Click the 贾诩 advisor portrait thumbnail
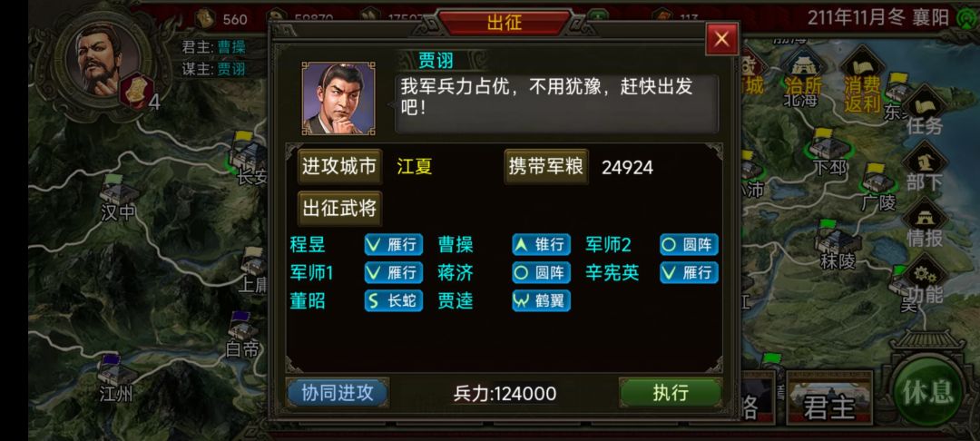This screenshot has height=441, width=980. click(338, 98)
